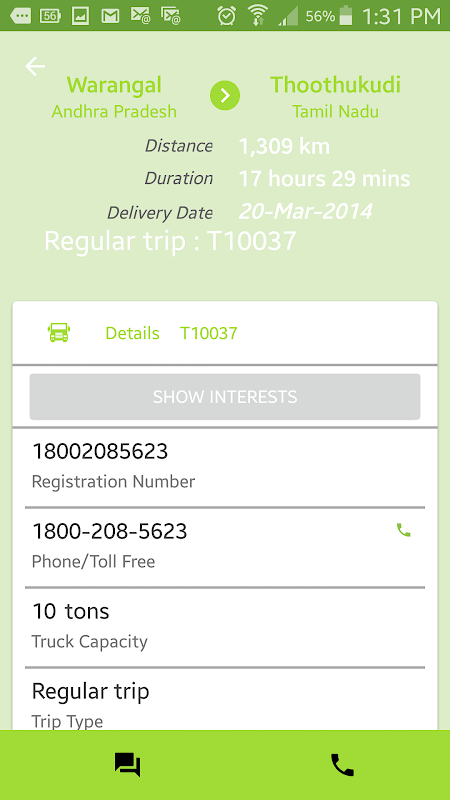Viewport: 450px width, 800px height.
Task: Tap the Warangal origin city
Action: click(114, 85)
